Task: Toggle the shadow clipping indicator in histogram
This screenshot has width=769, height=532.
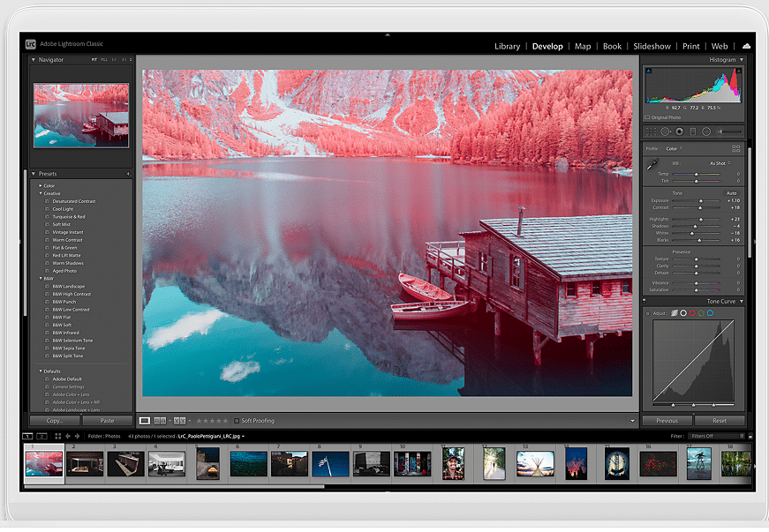Action: [648, 71]
